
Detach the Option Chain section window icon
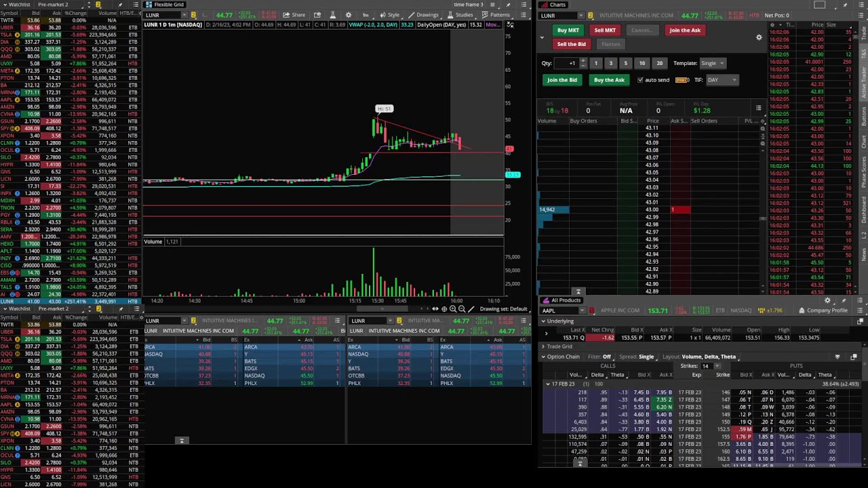pos(854,357)
